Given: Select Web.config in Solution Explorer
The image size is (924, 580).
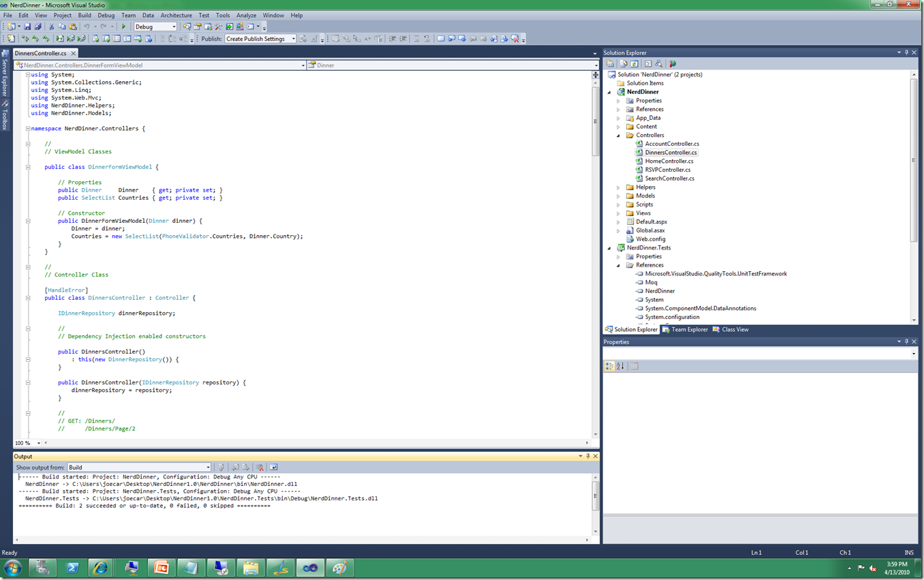Looking at the screenshot, I should (651, 239).
